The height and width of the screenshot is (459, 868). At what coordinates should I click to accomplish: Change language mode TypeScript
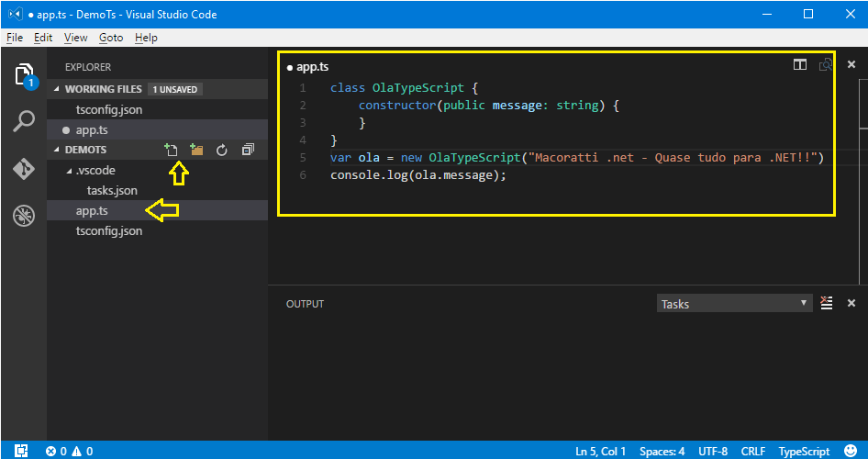pos(805,452)
